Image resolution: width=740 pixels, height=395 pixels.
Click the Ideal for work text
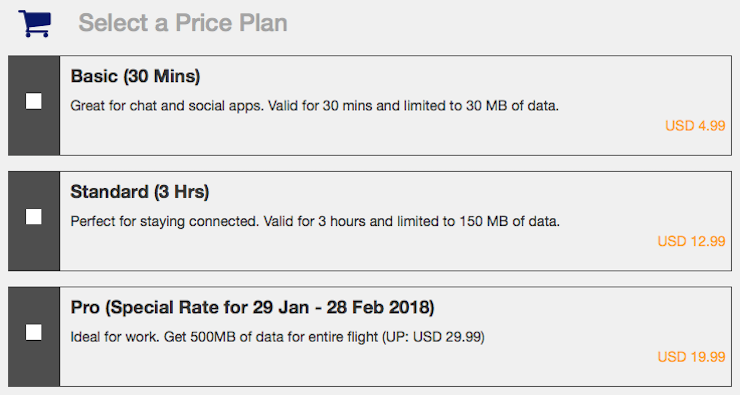[115, 337]
